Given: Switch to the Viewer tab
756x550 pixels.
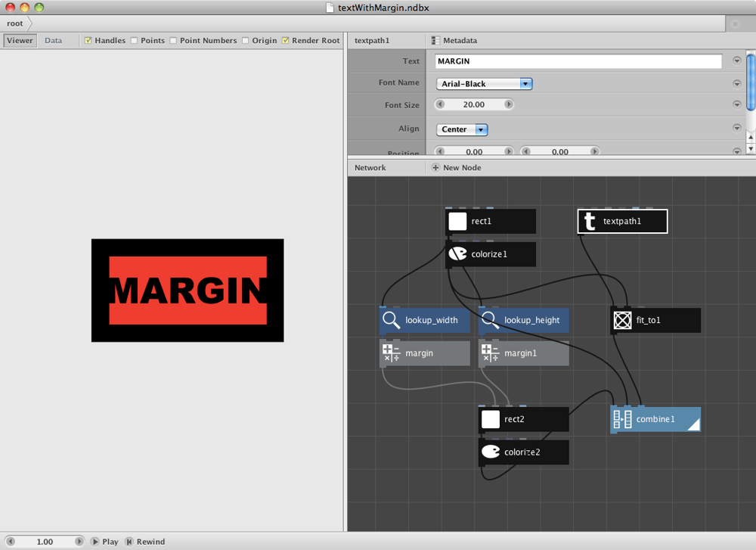Looking at the screenshot, I should click(20, 41).
